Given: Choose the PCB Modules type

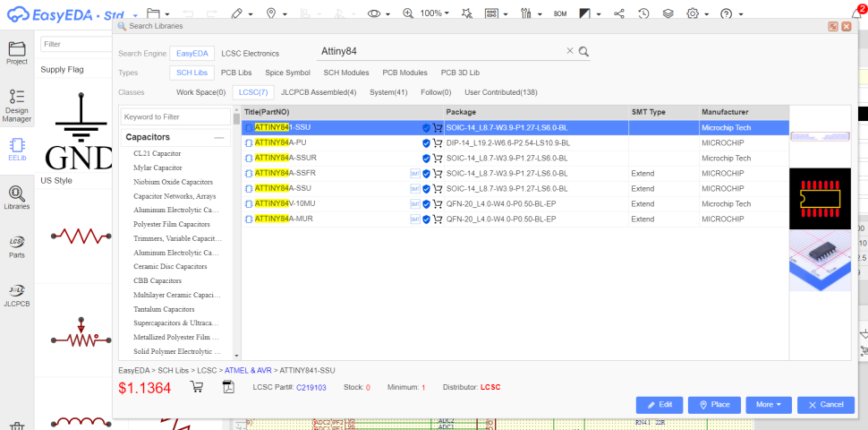Looking at the screenshot, I should point(404,73).
